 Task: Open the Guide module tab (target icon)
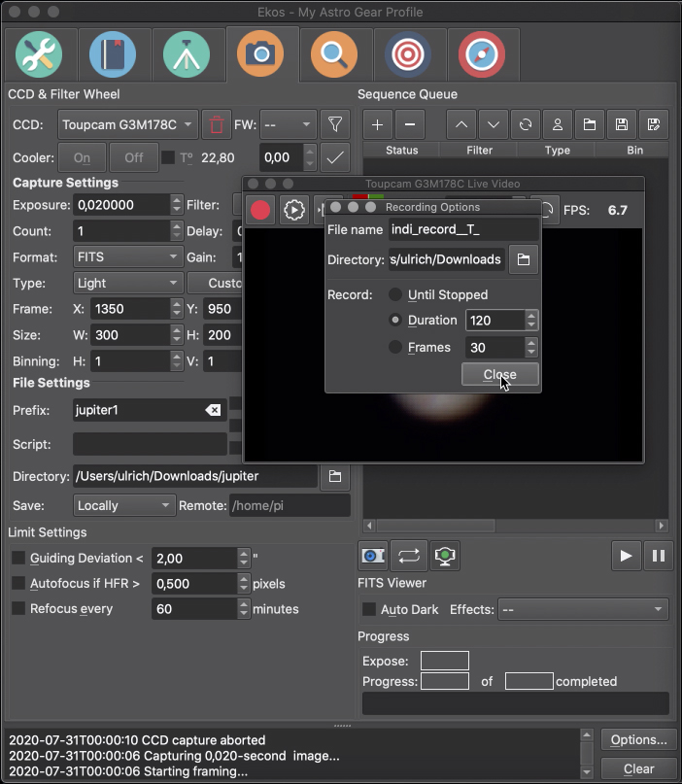point(408,54)
